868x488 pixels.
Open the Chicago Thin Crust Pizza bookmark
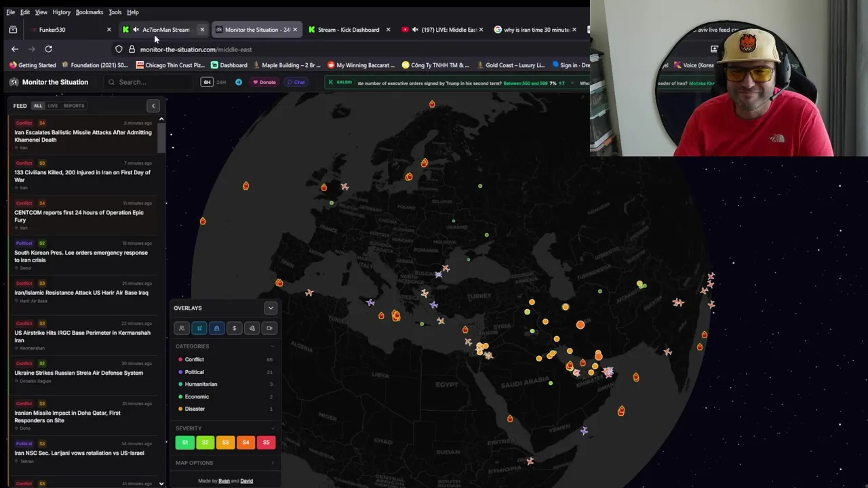coord(170,65)
